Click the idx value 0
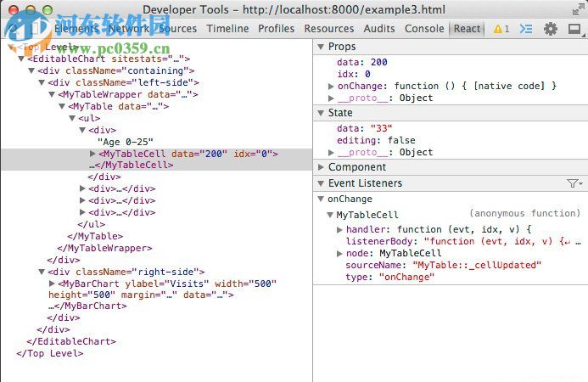This screenshot has width=588, height=382. (x=367, y=75)
